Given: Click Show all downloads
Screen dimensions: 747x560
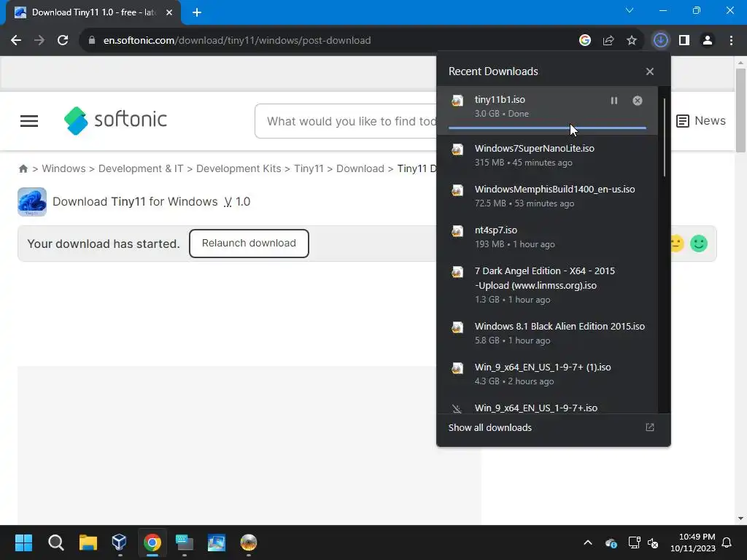Looking at the screenshot, I should 489,427.
